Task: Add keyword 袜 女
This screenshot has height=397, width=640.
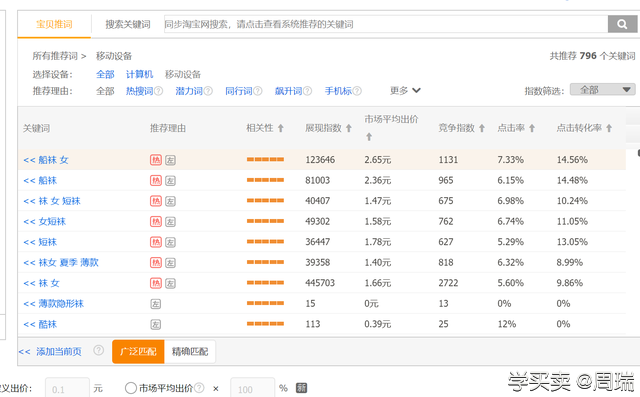Action: [42, 283]
